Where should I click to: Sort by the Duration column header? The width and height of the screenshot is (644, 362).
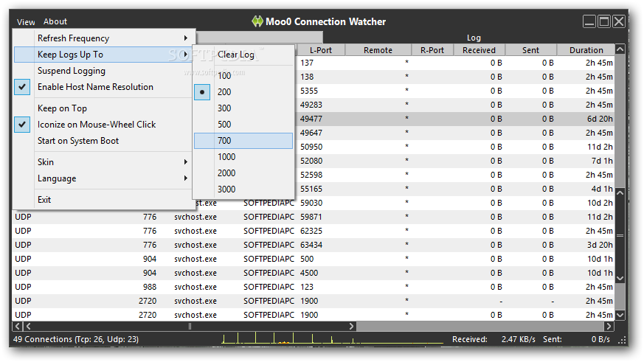pos(586,50)
